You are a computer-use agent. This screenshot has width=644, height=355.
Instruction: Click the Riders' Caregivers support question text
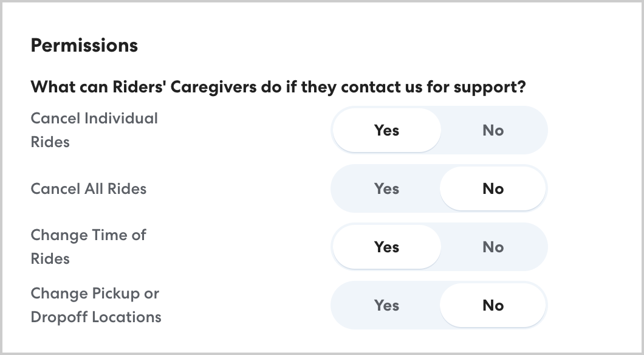(x=278, y=87)
